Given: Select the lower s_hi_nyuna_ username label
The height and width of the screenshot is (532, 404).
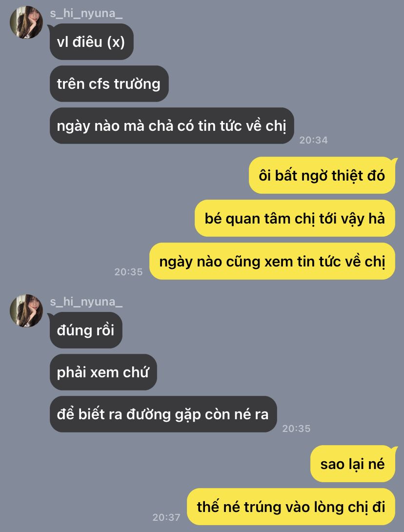Looking at the screenshot, I should click(86, 302).
